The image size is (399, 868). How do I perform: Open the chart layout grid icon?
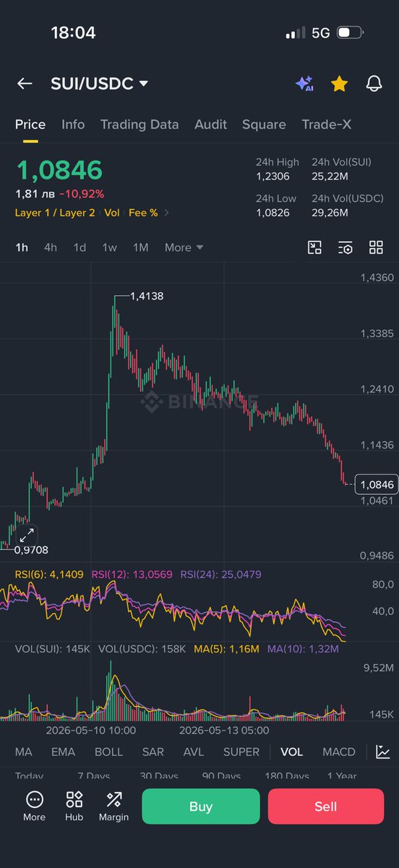tap(376, 247)
